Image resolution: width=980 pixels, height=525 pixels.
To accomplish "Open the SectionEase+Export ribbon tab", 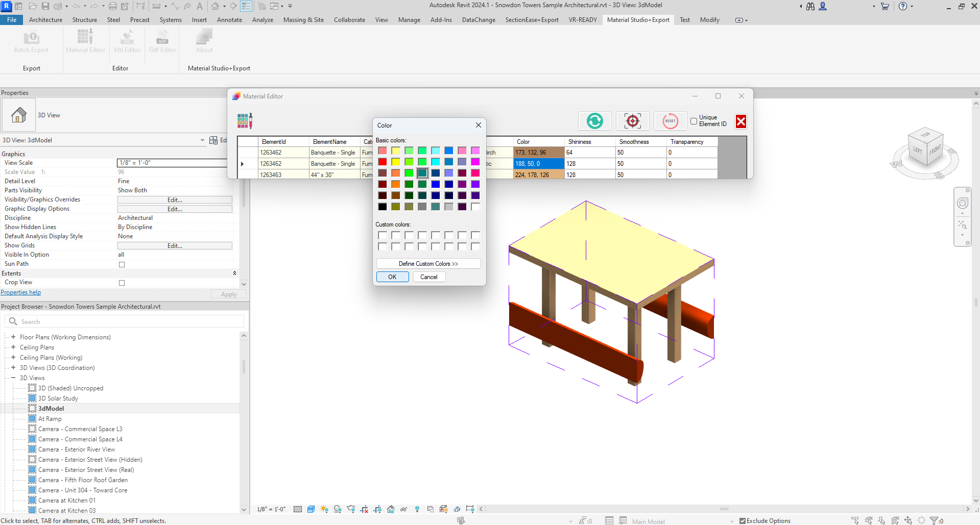I will click(532, 20).
